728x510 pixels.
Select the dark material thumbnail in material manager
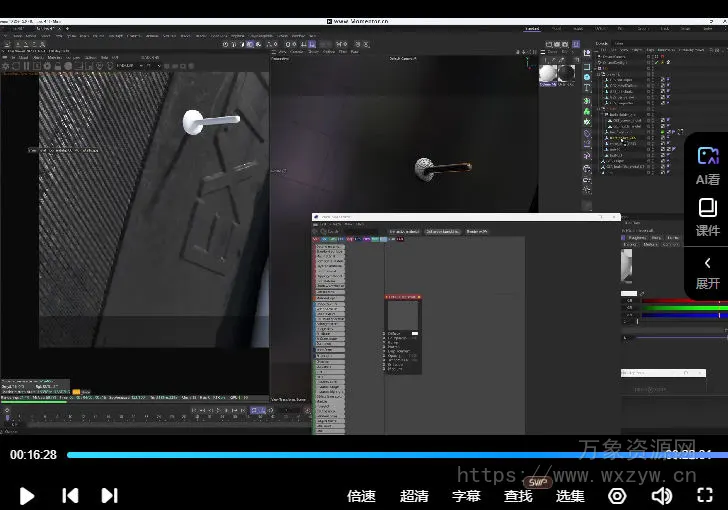[566, 73]
